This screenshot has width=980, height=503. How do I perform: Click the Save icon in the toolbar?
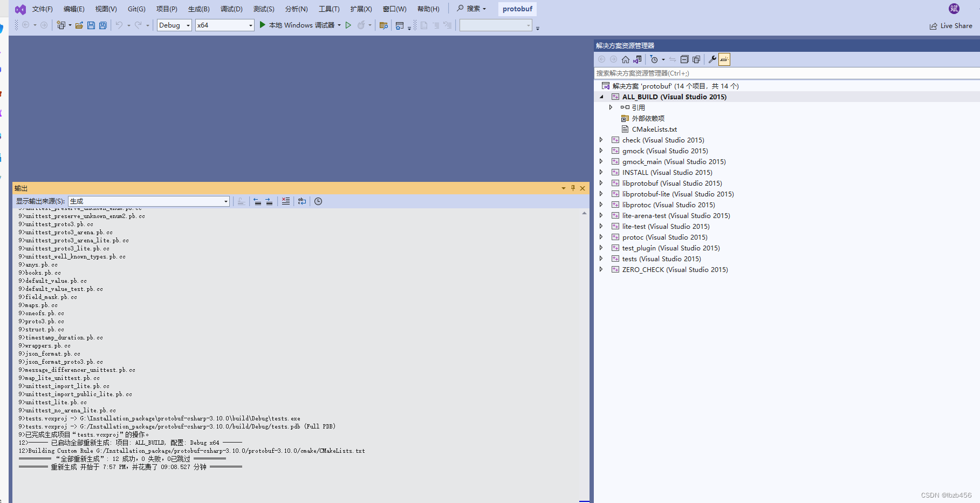(91, 25)
